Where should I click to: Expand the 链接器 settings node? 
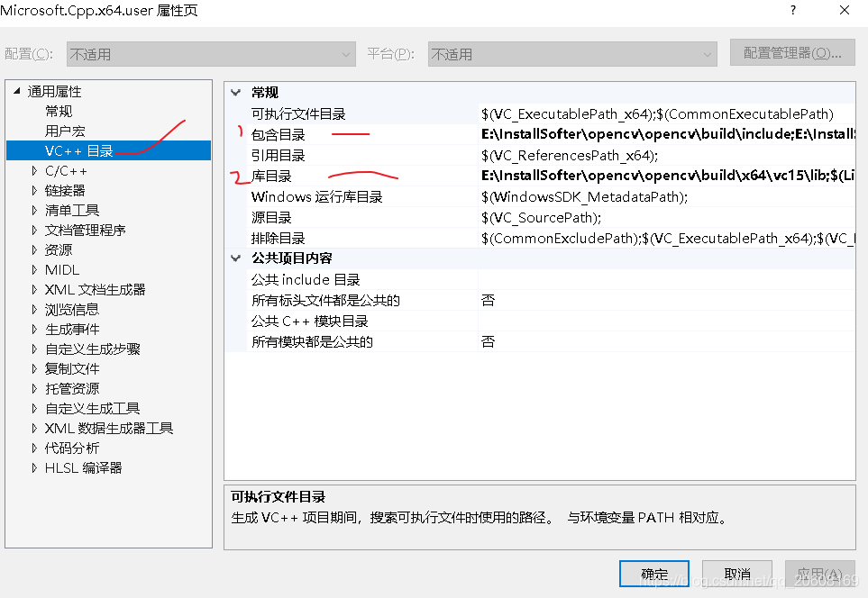tap(36, 190)
